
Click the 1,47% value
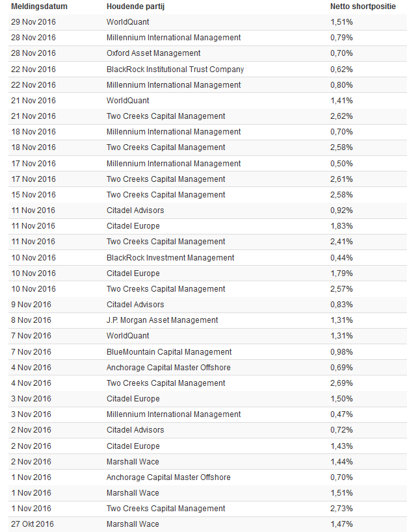(x=341, y=525)
